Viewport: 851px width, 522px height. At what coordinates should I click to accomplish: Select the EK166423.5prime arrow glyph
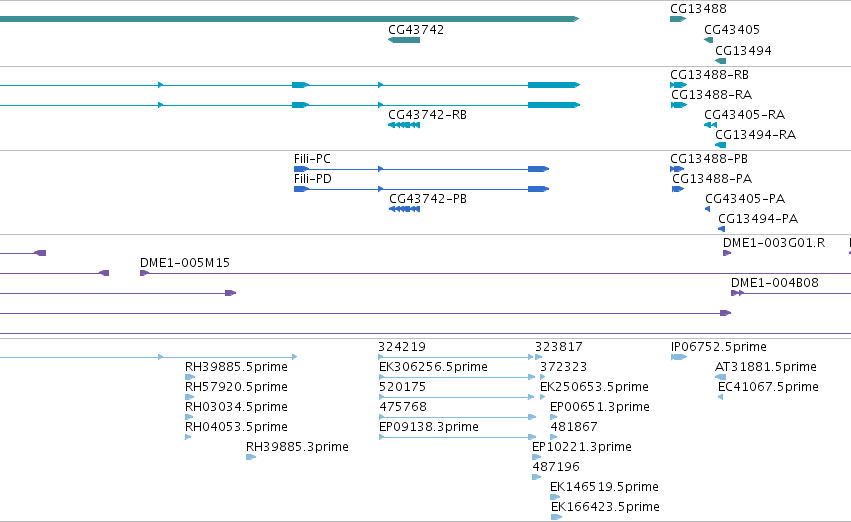coord(556,518)
